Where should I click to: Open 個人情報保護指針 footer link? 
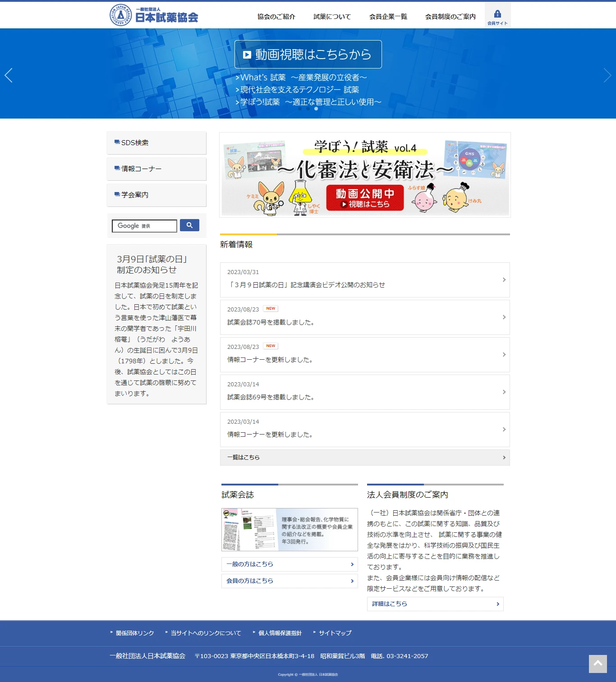[x=280, y=633]
